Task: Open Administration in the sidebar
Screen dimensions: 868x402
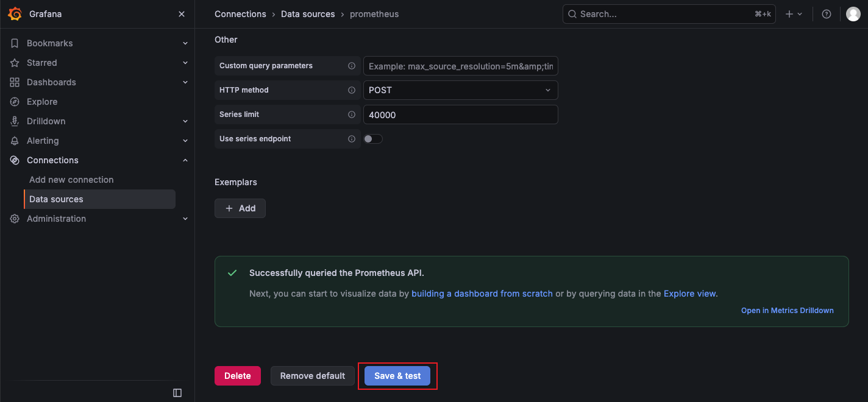Action: [x=56, y=219]
